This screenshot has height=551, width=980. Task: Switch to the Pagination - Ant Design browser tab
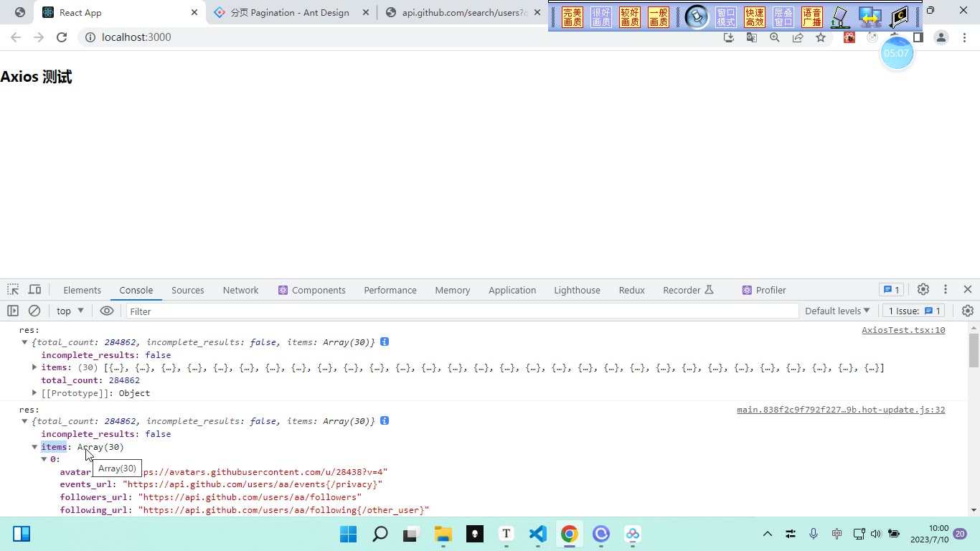click(291, 12)
